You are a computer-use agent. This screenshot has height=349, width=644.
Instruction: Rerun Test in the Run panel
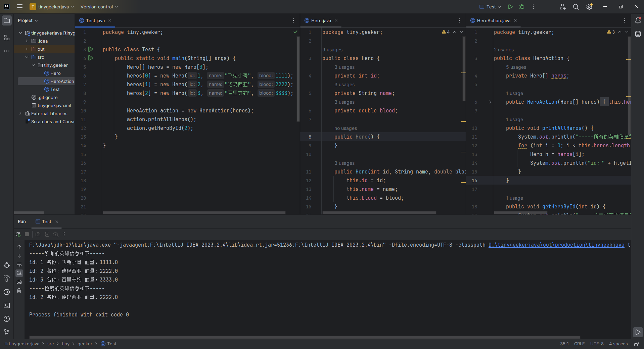point(18,234)
